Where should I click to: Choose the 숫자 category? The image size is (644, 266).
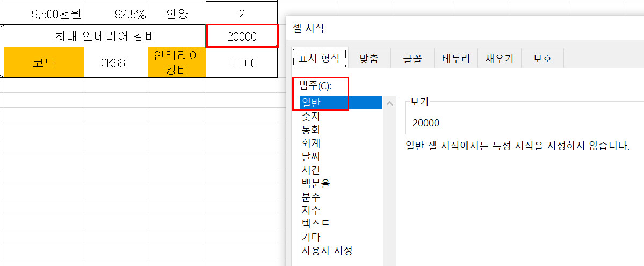click(x=341, y=117)
